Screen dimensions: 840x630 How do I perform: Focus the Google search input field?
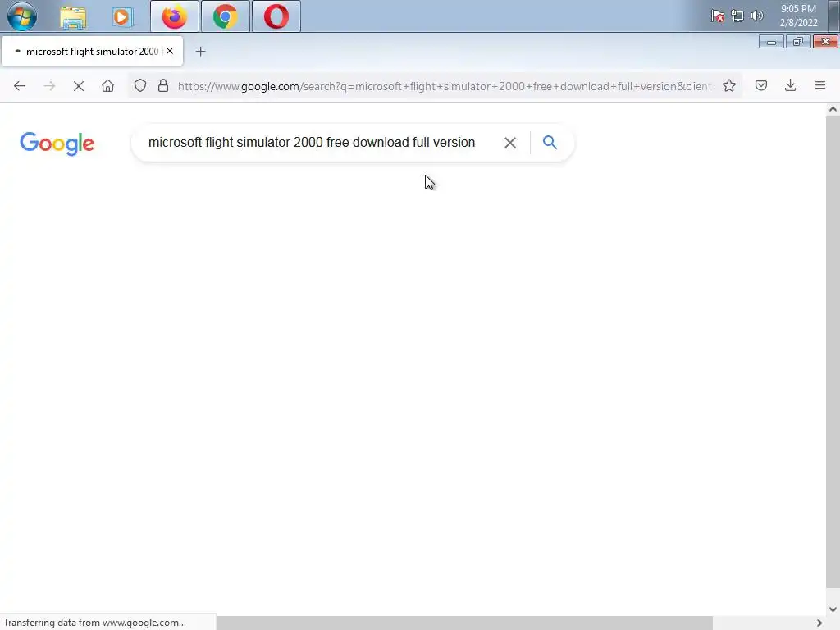pyautogui.click(x=312, y=143)
